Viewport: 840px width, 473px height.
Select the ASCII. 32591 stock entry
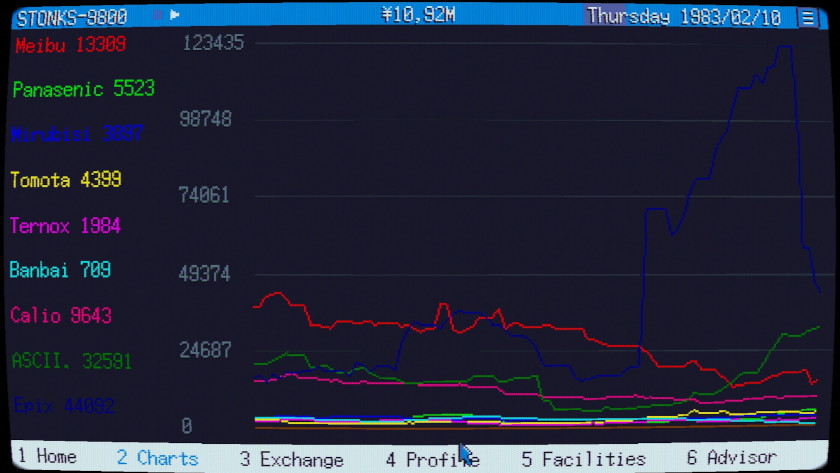pos(72,361)
